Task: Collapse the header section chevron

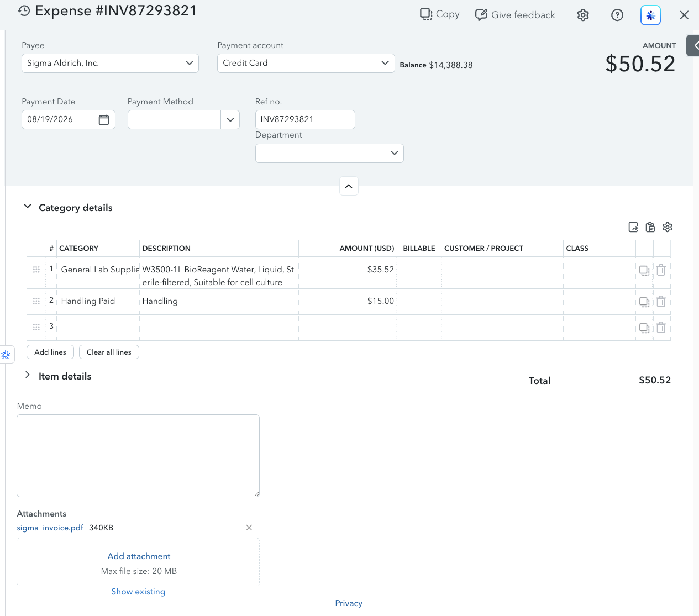Action: (x=349, y=186)
